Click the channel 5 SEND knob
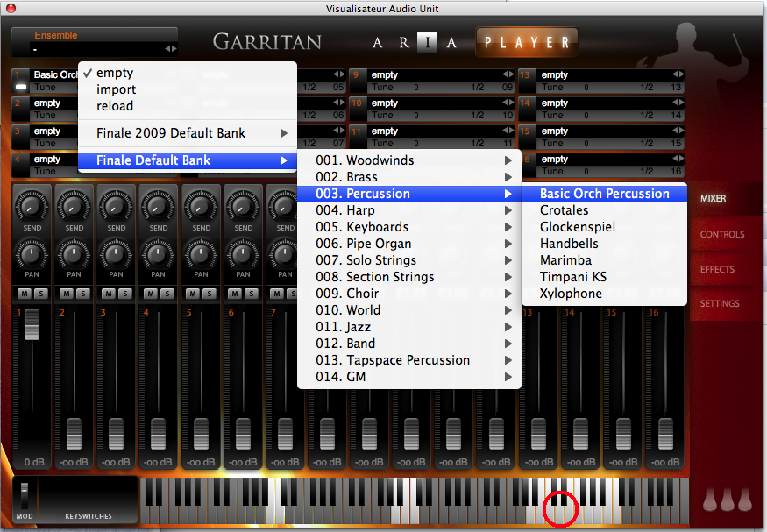 (x=201, y=208)
